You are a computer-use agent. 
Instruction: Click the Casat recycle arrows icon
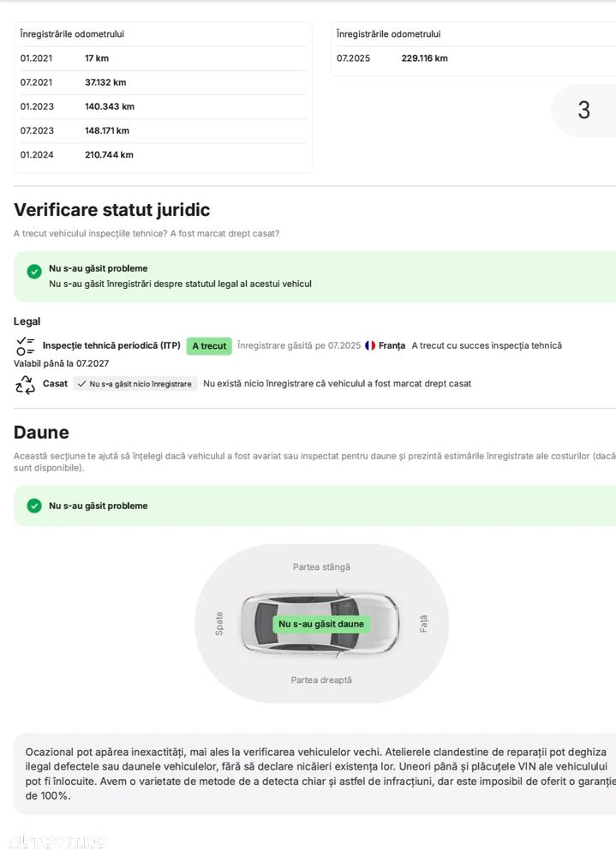(26, 385)
